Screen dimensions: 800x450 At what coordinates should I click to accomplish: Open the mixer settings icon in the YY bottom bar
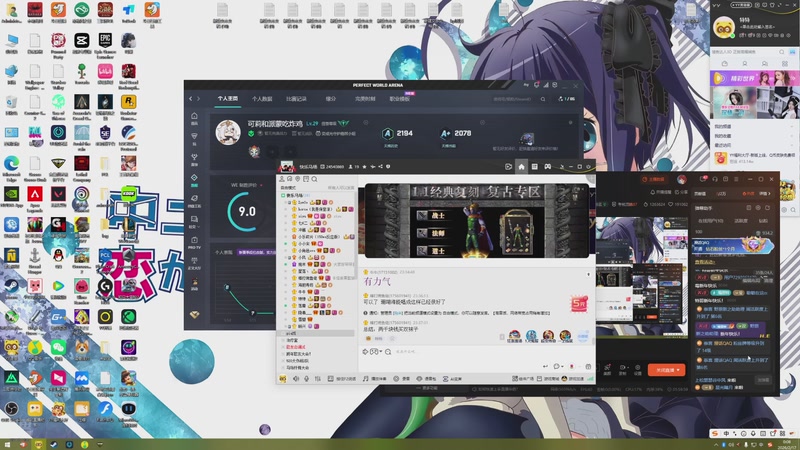(318, 379)
